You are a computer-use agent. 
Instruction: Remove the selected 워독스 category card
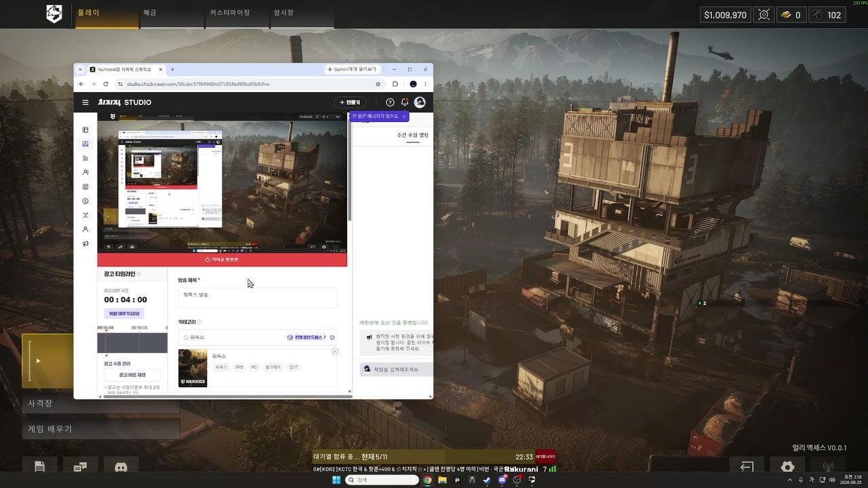click(334, 351)
